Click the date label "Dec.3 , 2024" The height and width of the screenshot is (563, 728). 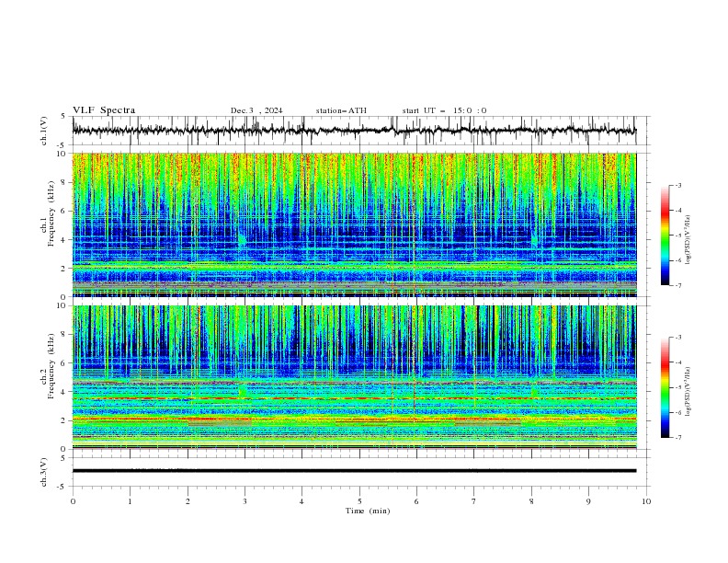tap(256, 110)
